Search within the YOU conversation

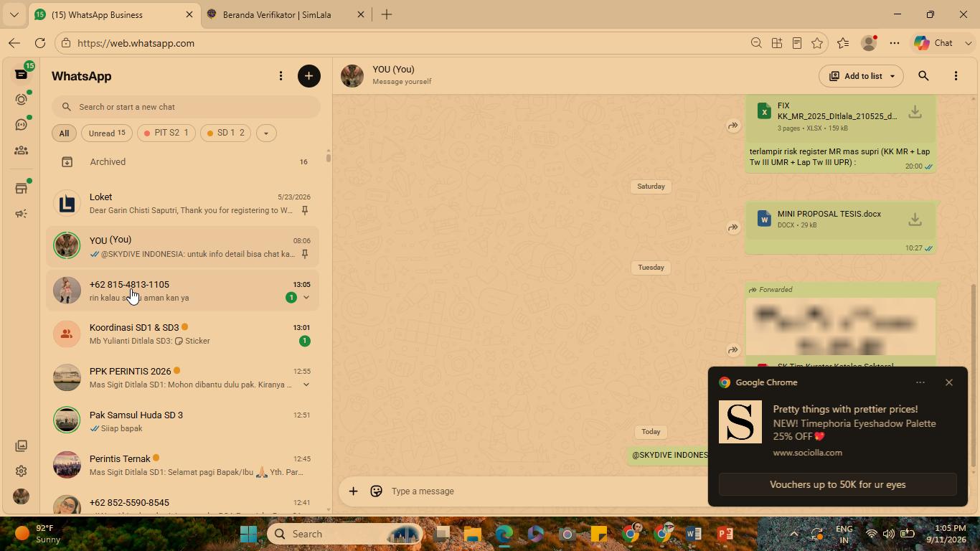click(x=923, y=76)
